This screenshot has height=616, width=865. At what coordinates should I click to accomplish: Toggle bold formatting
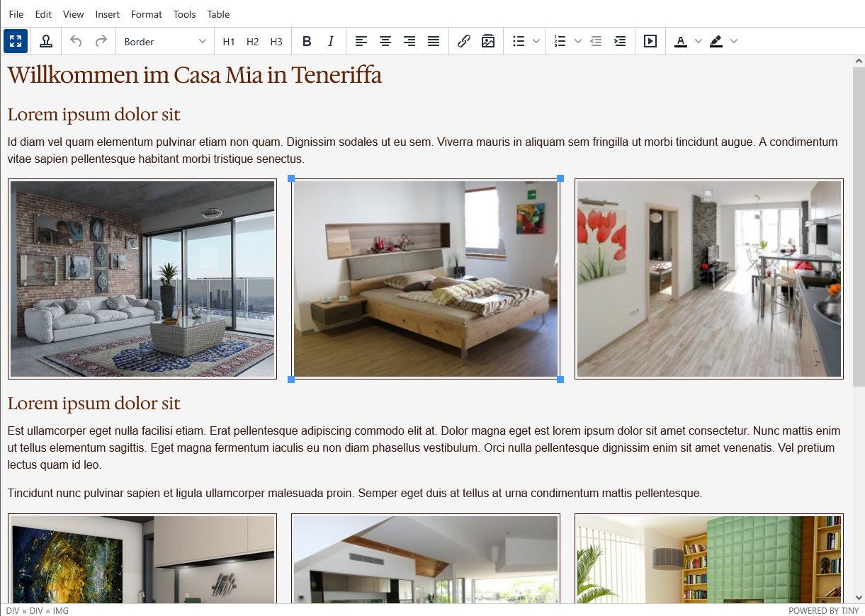[307, 42]
